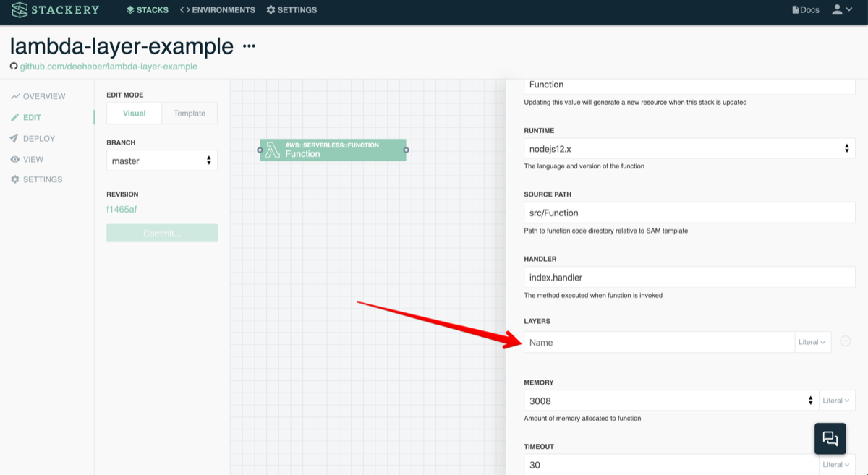Switch edit mode to Visual
Viewport: 868px width, 475px height.
pos(134,114)
